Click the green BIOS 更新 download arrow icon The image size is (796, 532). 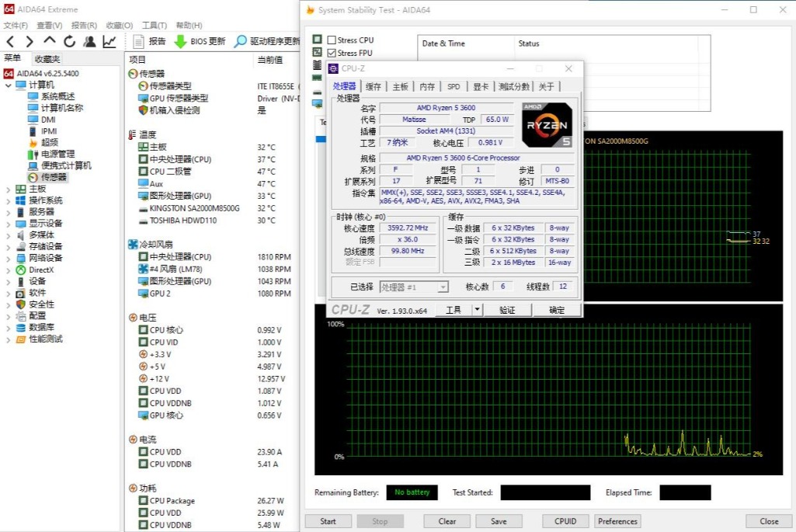coord(180,42)
